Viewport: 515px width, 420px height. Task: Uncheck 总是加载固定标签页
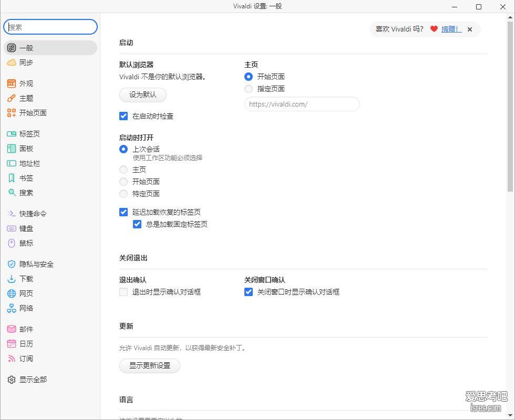pyautogui.click(x=137, y=224)
